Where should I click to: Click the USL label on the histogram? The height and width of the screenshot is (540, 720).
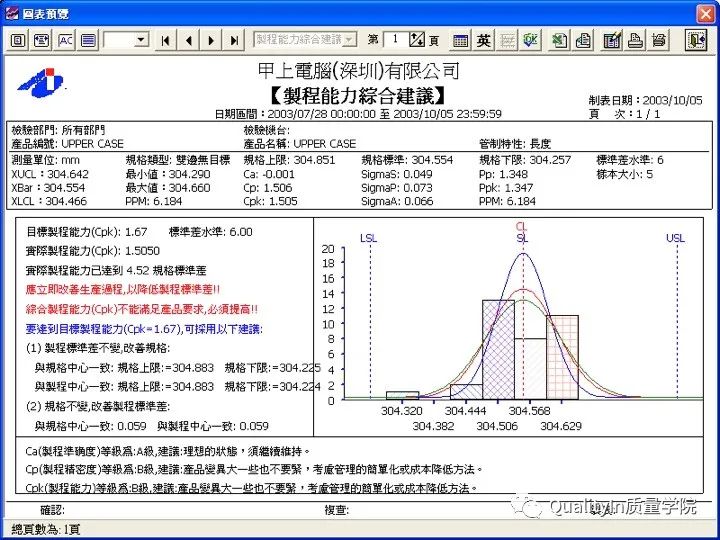(675, 238)
